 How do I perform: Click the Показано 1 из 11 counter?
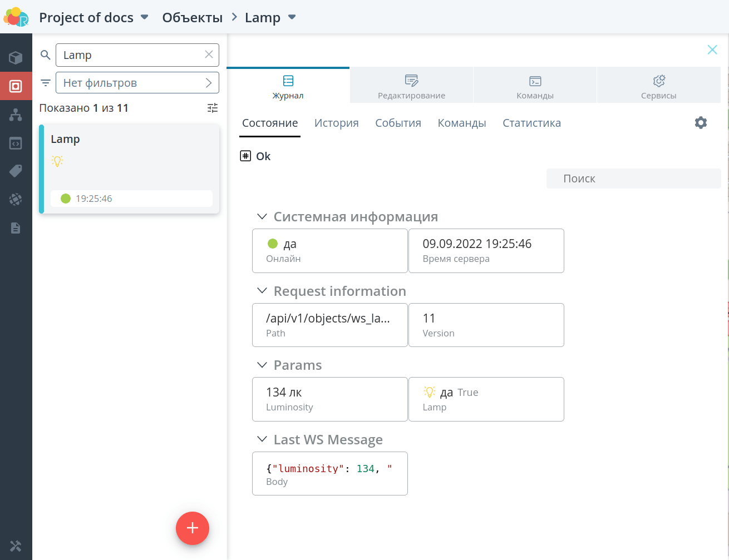click(84, 108)
